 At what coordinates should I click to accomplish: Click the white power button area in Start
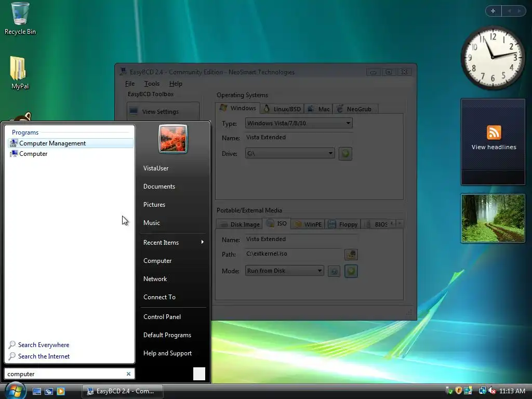point(199,374)
